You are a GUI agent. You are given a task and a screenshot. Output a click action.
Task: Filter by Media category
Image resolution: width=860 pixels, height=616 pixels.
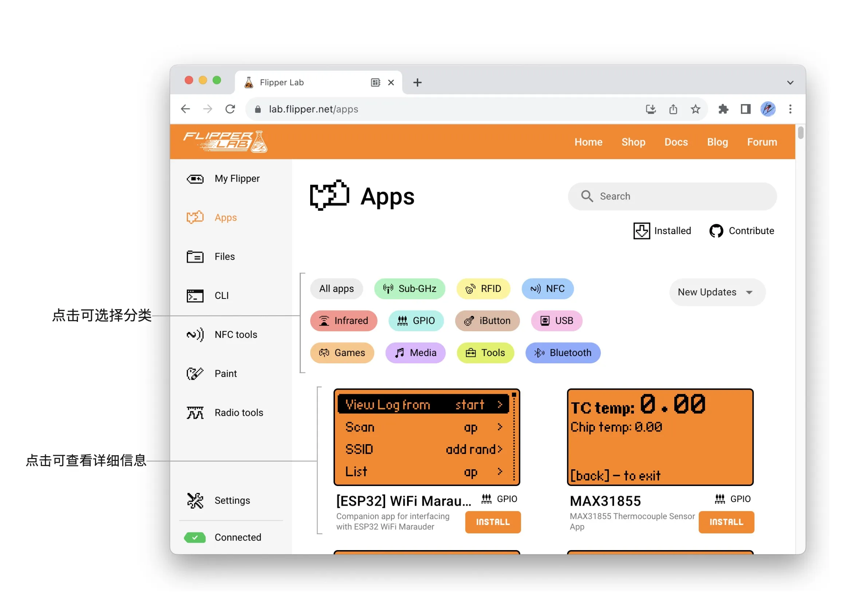click(x=415, y=353)
